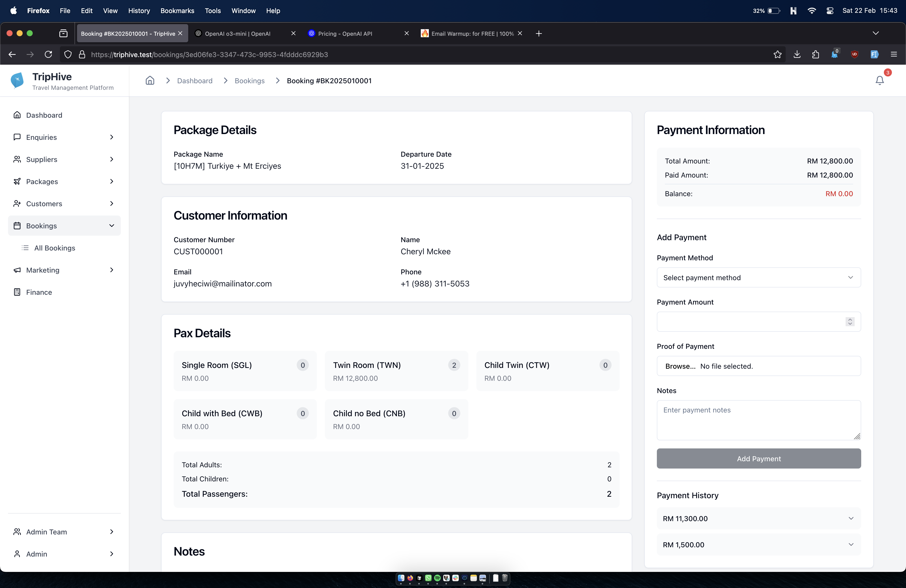Viewport: 906px width, 588px height.
Task: Click the Packages plane icon
Action: coord(17,181)
